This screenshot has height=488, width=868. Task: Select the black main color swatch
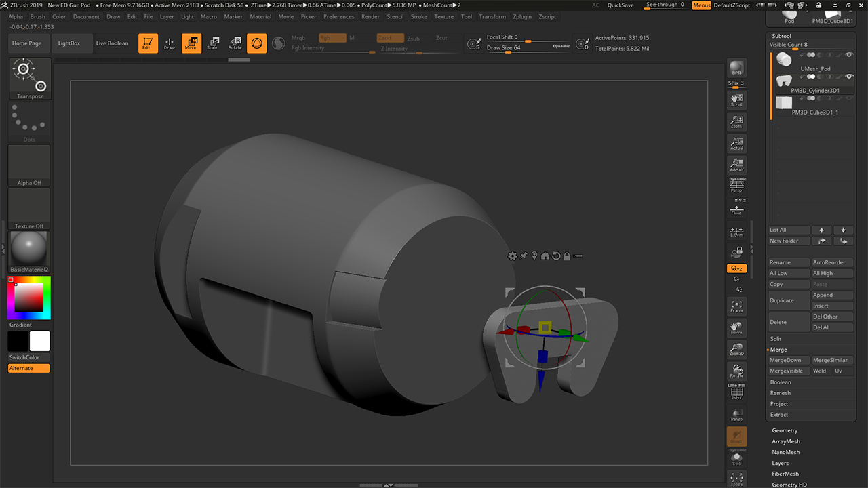(x=18, y=341)
